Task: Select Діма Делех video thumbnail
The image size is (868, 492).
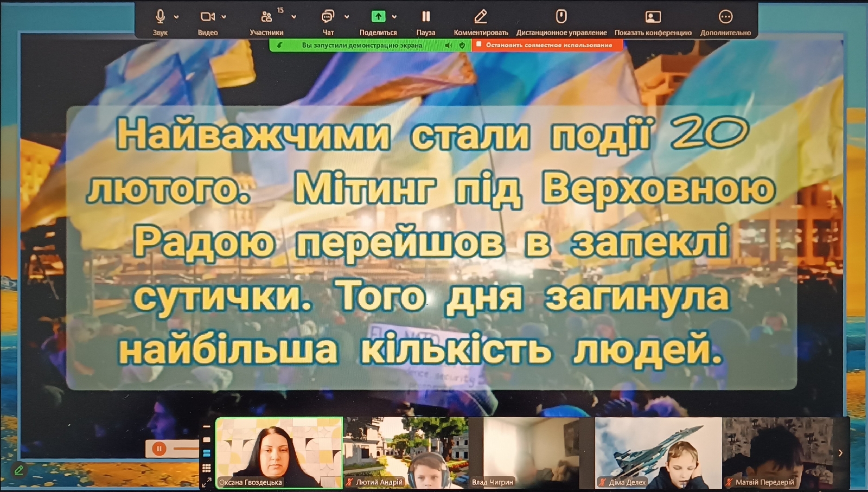Action: 658,453
